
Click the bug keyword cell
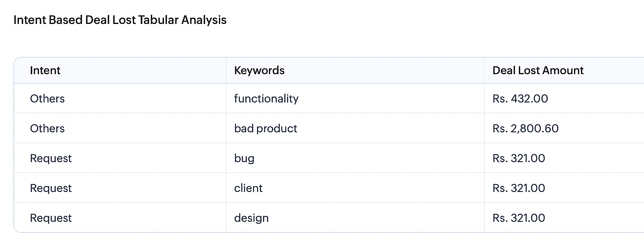tap(244, 158)
